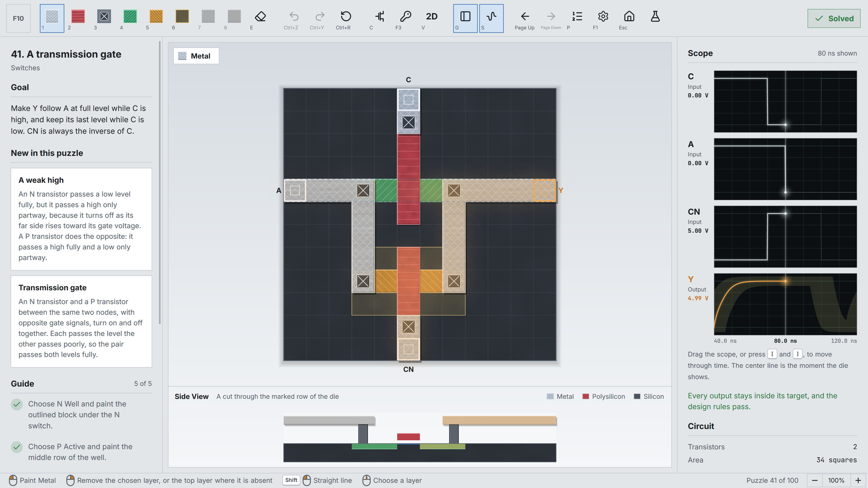Open the lab flask icon

[655, 18]
